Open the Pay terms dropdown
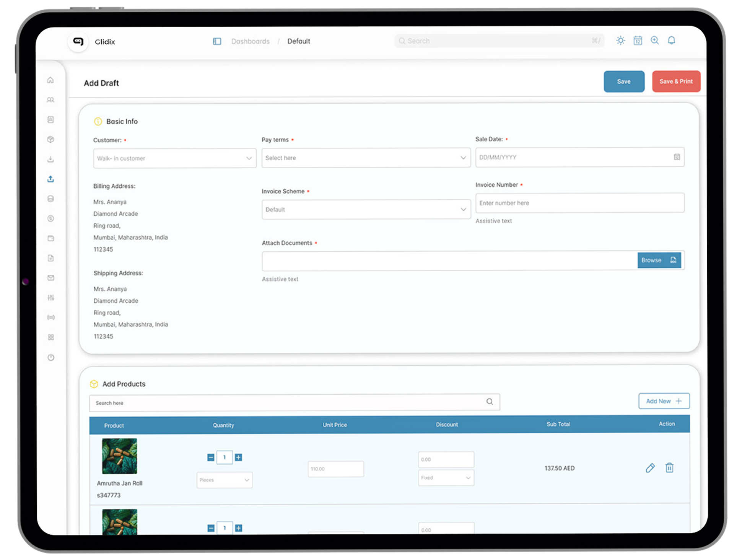 click(x=366, y=158)
